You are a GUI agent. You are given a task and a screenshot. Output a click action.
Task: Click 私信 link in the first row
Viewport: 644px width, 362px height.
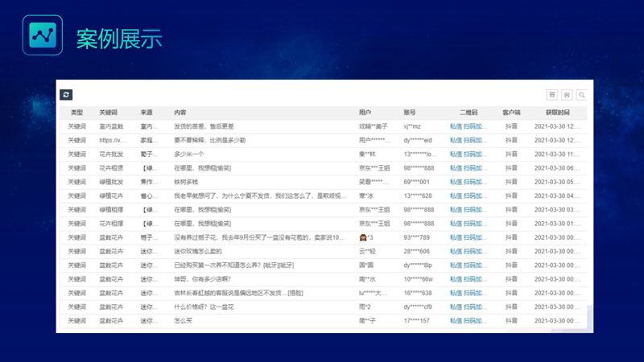click(456, 126)
